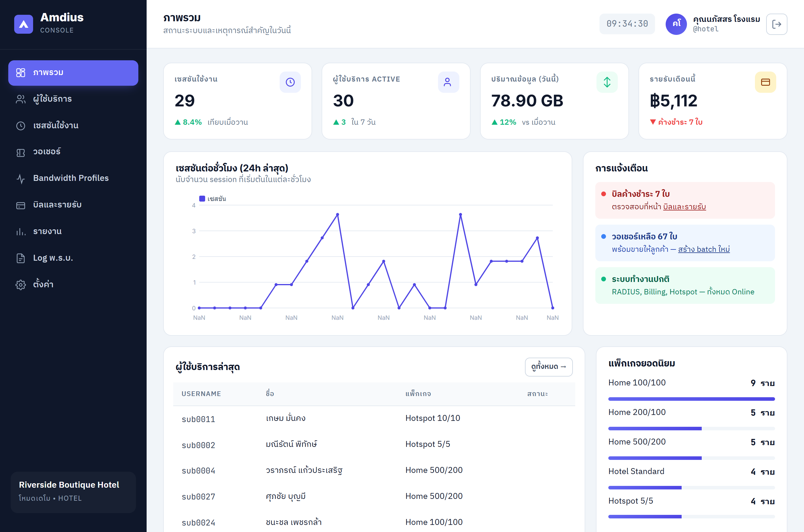Click the 78.90 GB value

(x=527, y=101)
